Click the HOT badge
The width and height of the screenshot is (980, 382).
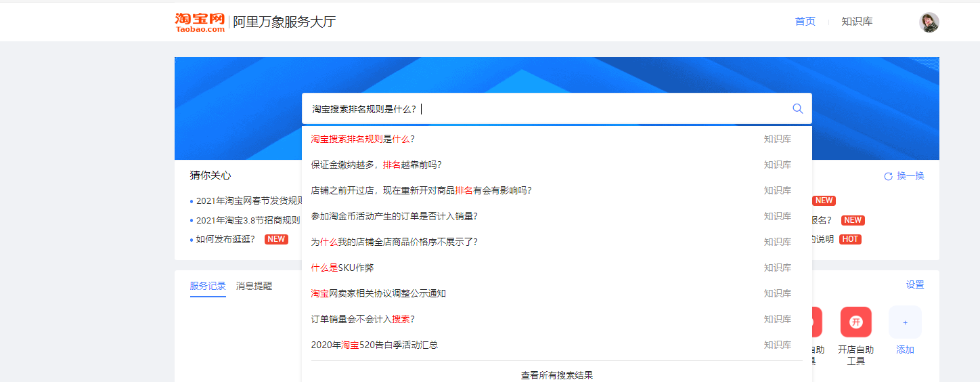(850, 239)
